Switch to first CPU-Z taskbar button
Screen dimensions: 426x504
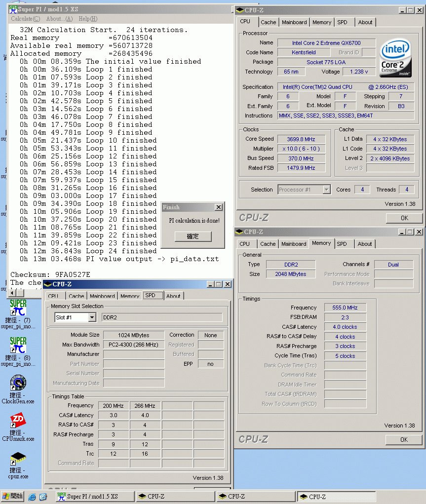tap(175, 497)
